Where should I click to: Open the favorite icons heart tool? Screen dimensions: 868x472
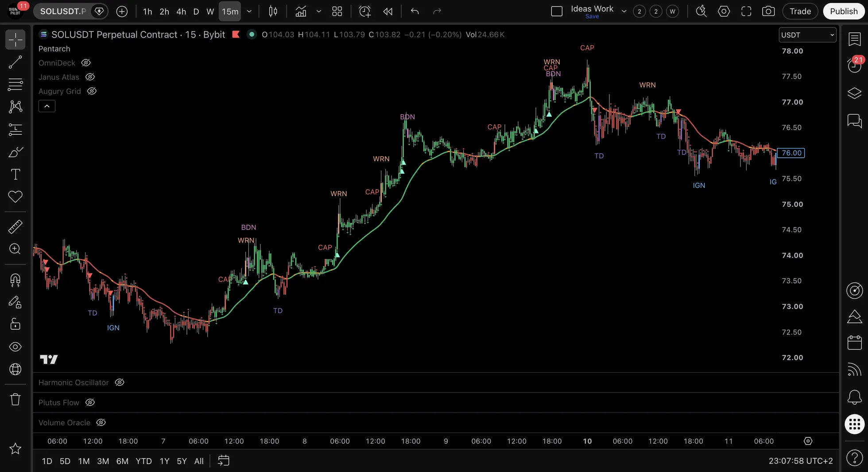point(15,196)
